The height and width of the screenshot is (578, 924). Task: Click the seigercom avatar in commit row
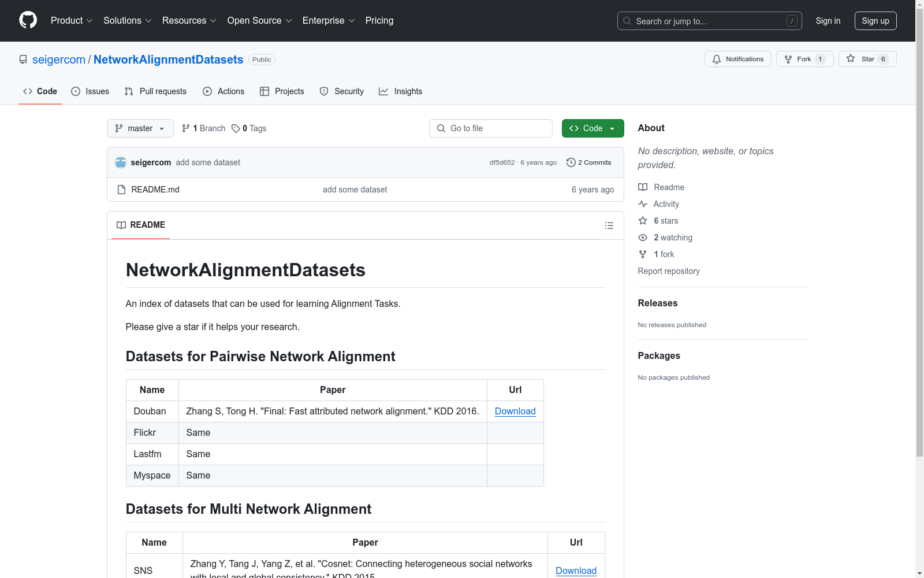(121, 162)
